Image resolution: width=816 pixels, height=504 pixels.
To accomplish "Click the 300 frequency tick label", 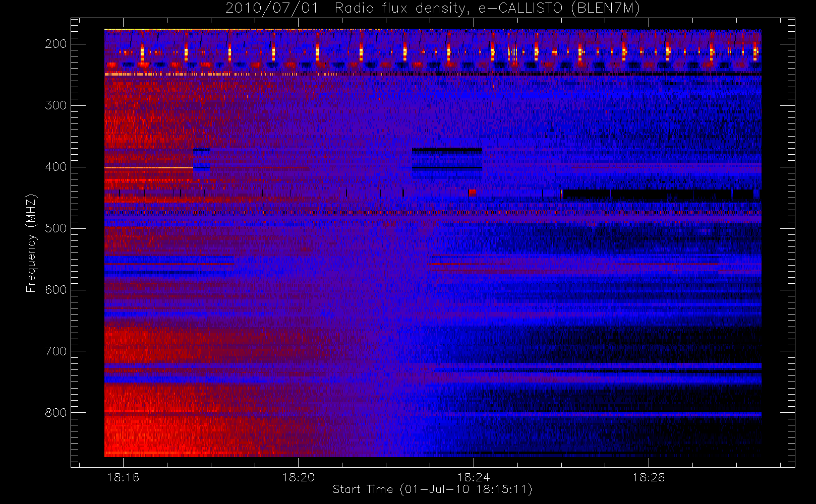I will (56, 105).
